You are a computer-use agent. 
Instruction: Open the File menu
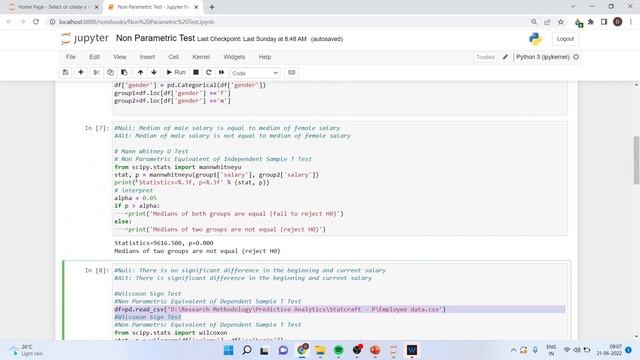point(71,57)
